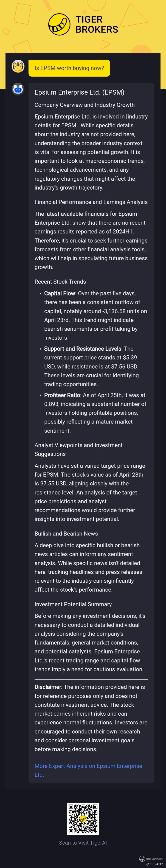Click the Tiger Community icon

click(x=142, y=859)
